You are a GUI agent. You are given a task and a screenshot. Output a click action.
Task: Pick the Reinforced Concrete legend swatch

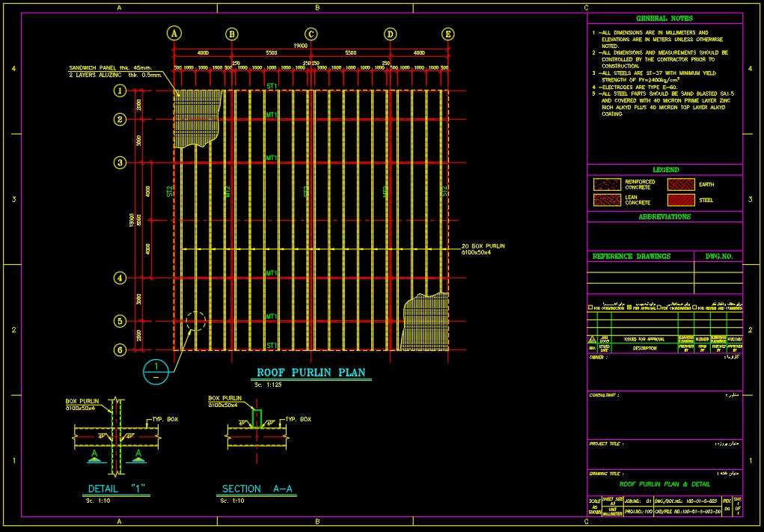pos(607,184)
